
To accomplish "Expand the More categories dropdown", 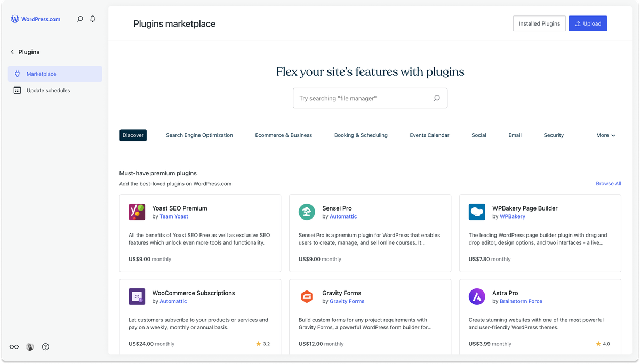I will [605, 135].
